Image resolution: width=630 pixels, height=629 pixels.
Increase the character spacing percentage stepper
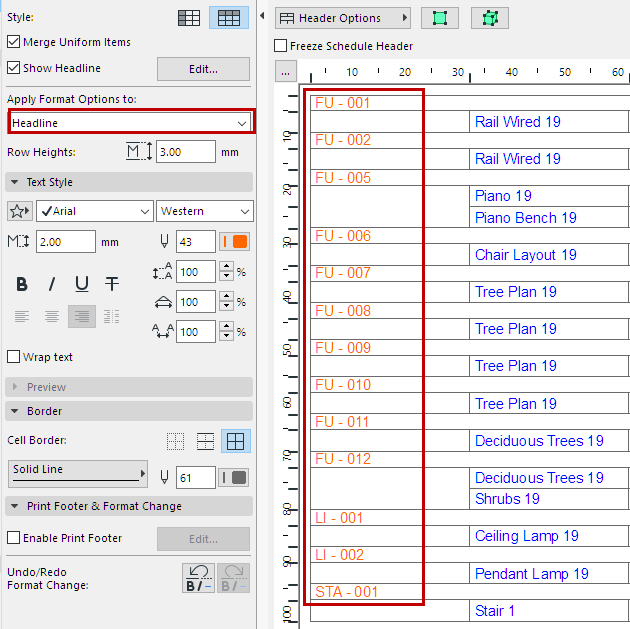(227, 326)
